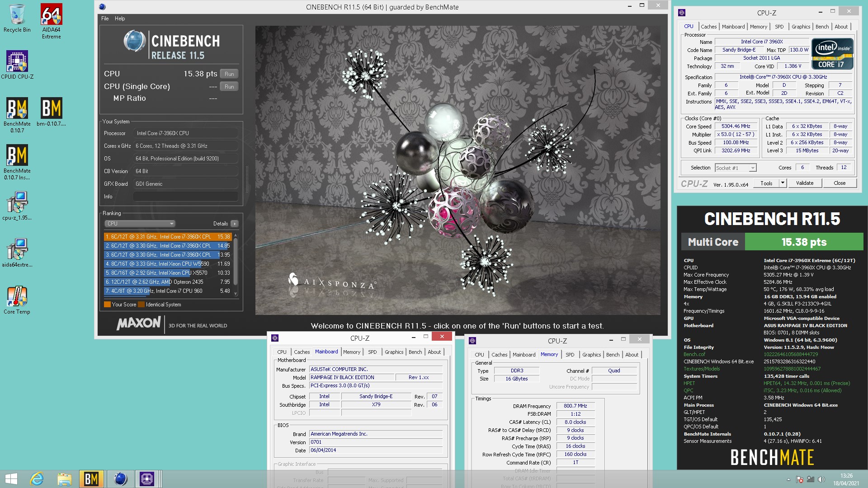The width and height of the screenshot is (868, 488).
Task: Click the Memory CPU-Z window title icon
Action: point(472,341)
